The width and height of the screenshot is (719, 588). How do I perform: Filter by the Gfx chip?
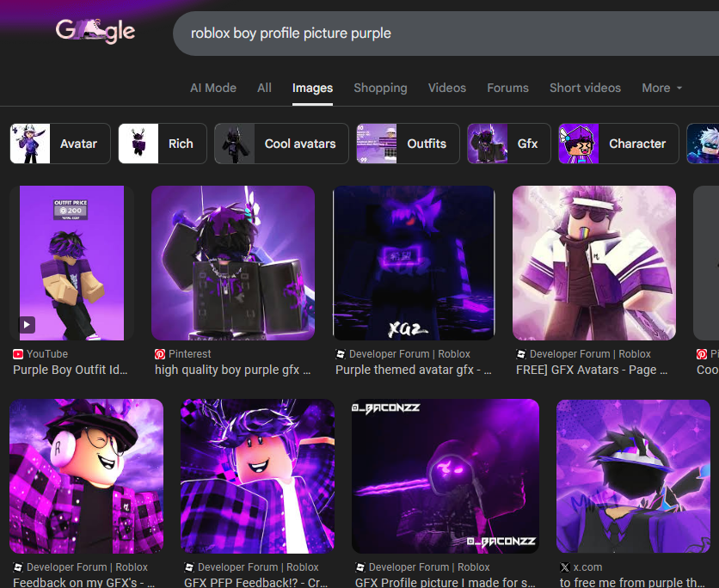click(x=508, y=144)
